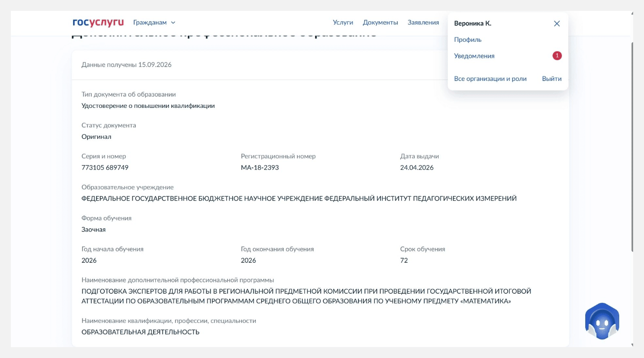The image size is (644, 358).
Task: Select the 2026 under Год окончания обучения
Action: click(x=248, y=261)
